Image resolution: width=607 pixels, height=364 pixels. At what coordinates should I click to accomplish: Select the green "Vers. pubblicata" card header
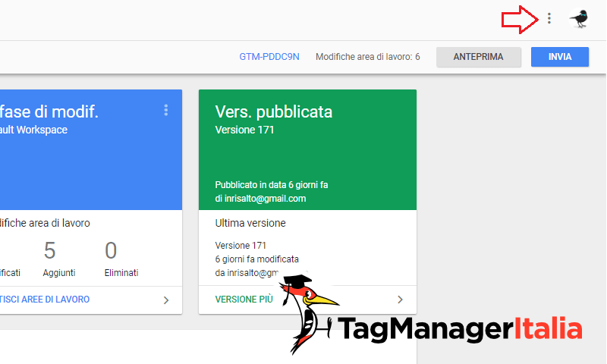coord(274,112)
